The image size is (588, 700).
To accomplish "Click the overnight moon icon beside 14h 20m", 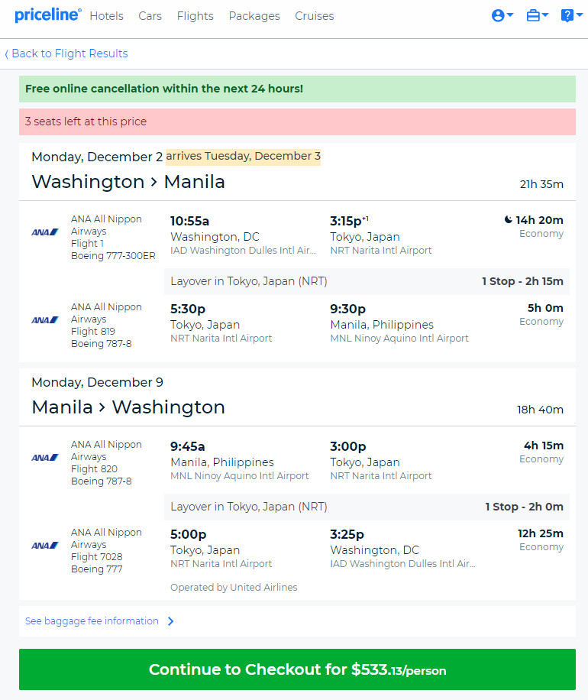I will tap(508, 219).
